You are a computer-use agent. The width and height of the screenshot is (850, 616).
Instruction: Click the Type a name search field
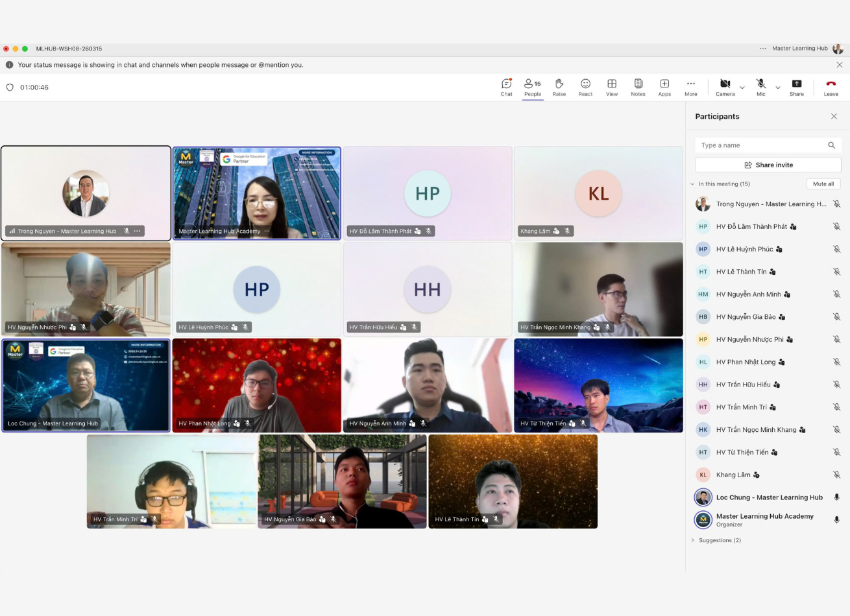(762, 145)
